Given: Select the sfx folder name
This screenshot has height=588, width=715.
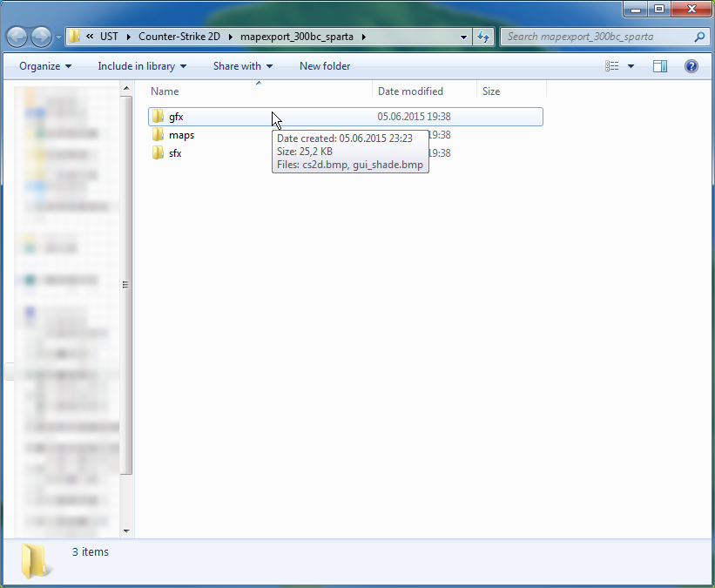Looking at the screenshot, I should click(175, 153).
